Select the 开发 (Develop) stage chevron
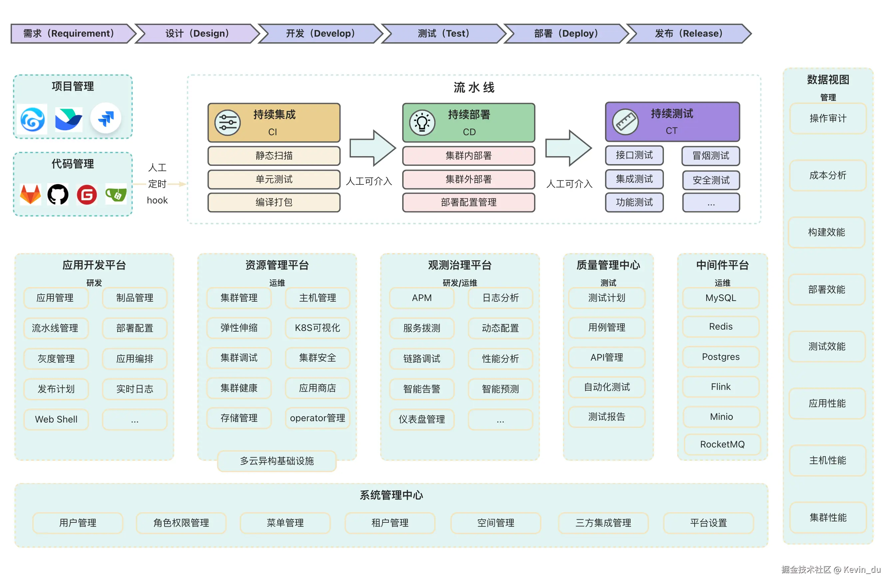This screenshot has height=588, width=895. click(x=320, y=33)
